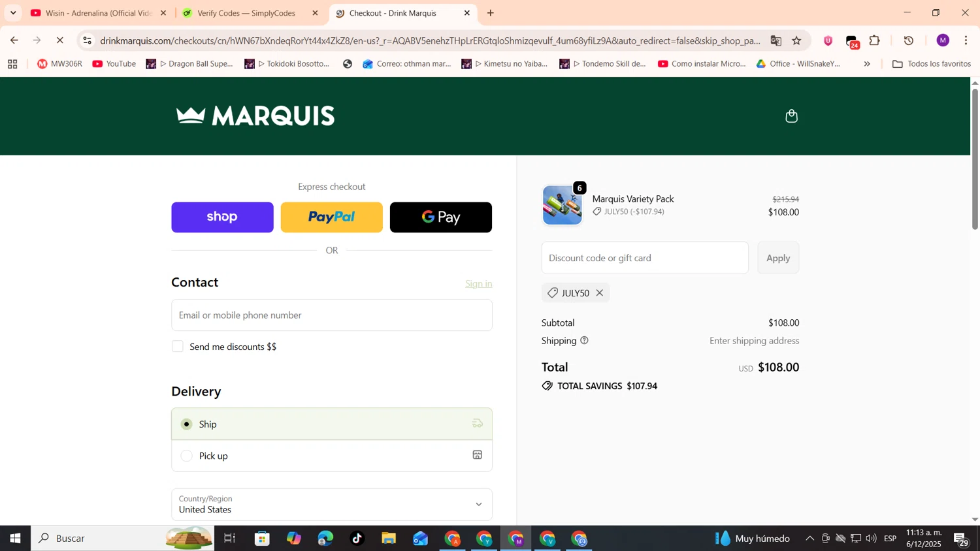Click the Marquis crown logo
Screen dimensions: 980x551
coord(255,116)
